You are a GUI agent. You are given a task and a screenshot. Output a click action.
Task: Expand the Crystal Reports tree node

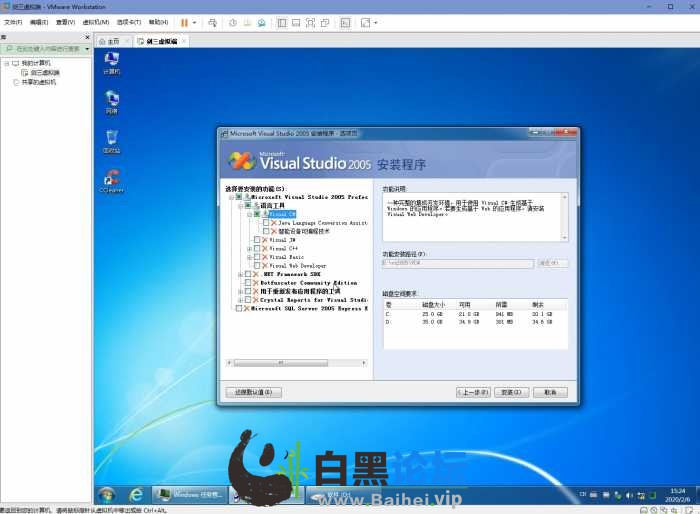pos(240,300)
